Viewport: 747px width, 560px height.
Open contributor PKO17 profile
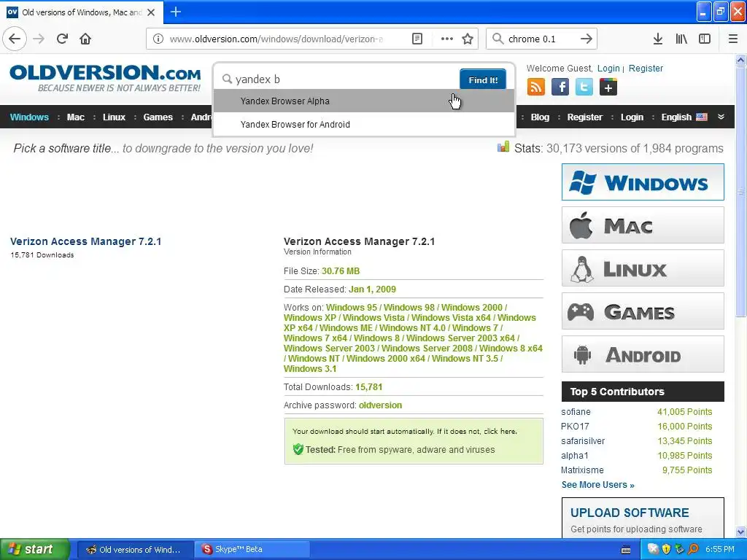[x=575, y=426]
